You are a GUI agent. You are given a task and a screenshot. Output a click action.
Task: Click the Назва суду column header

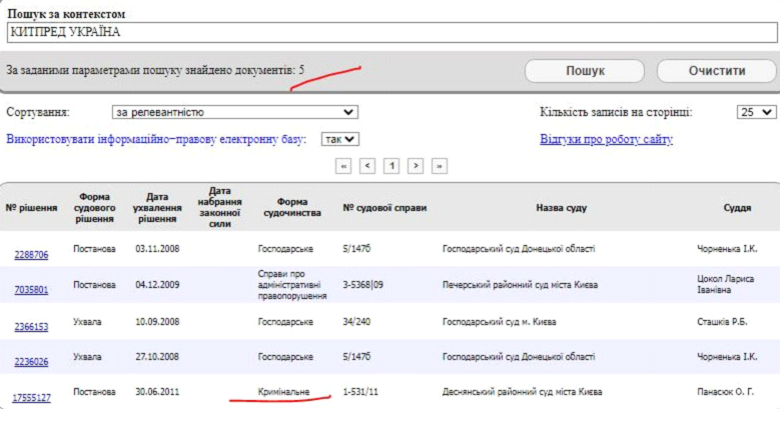coord(561,208)
